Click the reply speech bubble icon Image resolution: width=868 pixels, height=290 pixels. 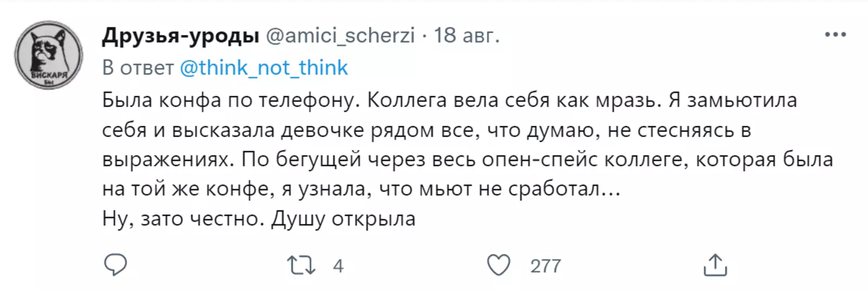point(115,265)
